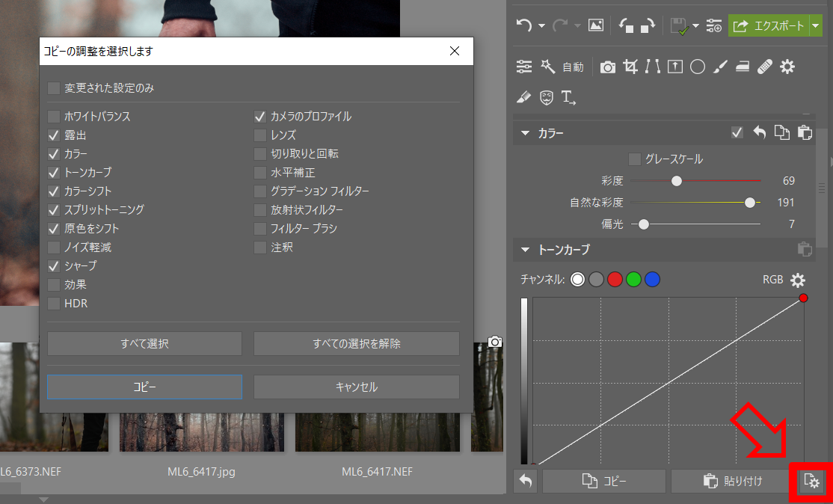833x504 pixels.
Task: Enable the グレースケール checkbox
Action: 634,159
